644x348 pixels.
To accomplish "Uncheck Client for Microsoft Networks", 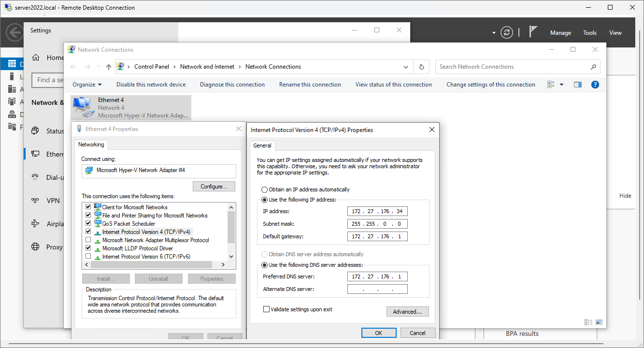I will (88, 207).
